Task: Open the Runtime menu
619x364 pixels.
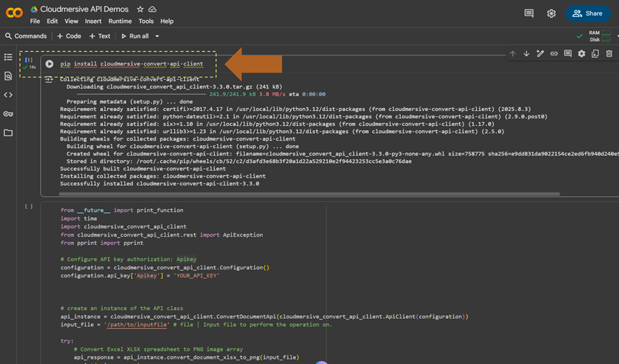Action: coord(120,21)
